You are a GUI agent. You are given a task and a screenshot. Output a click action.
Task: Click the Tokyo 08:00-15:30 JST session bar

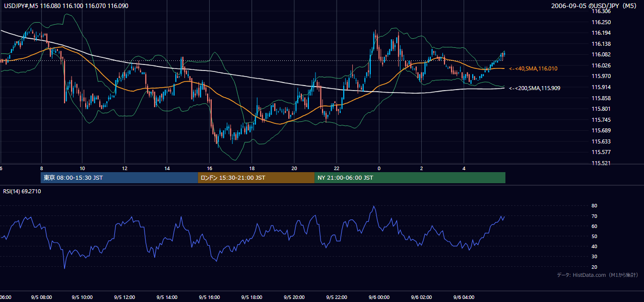tap(119, 178)
